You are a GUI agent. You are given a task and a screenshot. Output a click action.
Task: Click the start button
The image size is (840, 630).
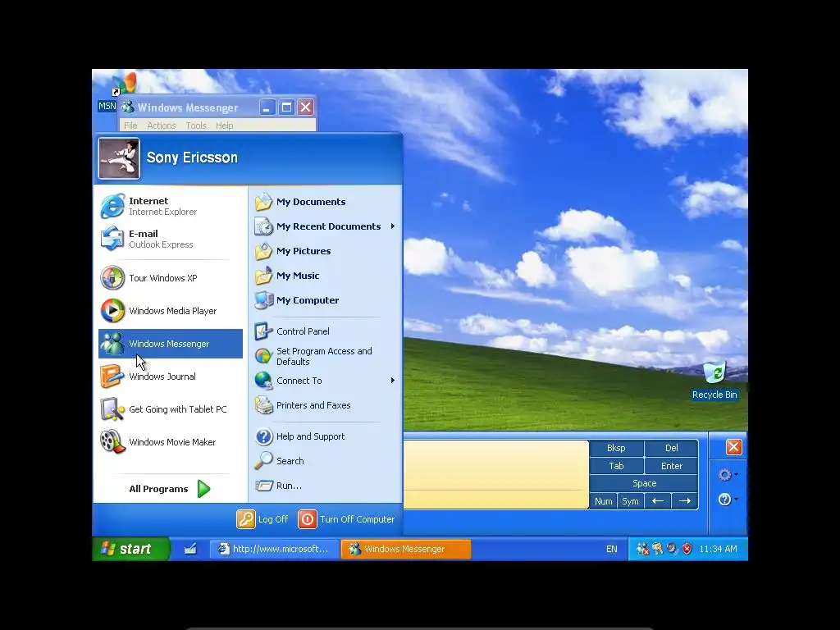130,549
